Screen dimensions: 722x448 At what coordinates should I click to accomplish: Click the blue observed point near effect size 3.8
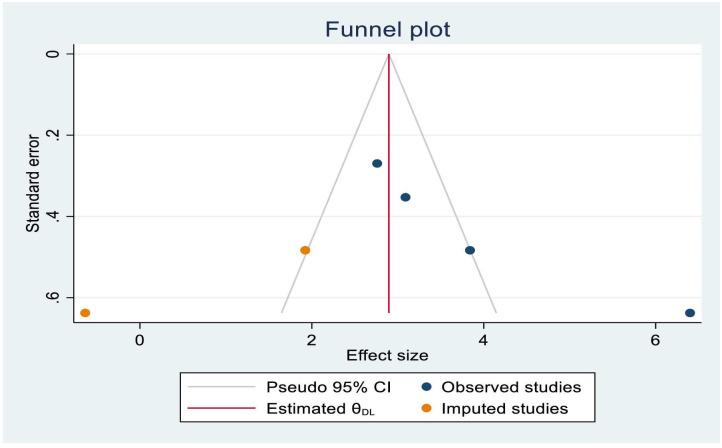point(470,250)
